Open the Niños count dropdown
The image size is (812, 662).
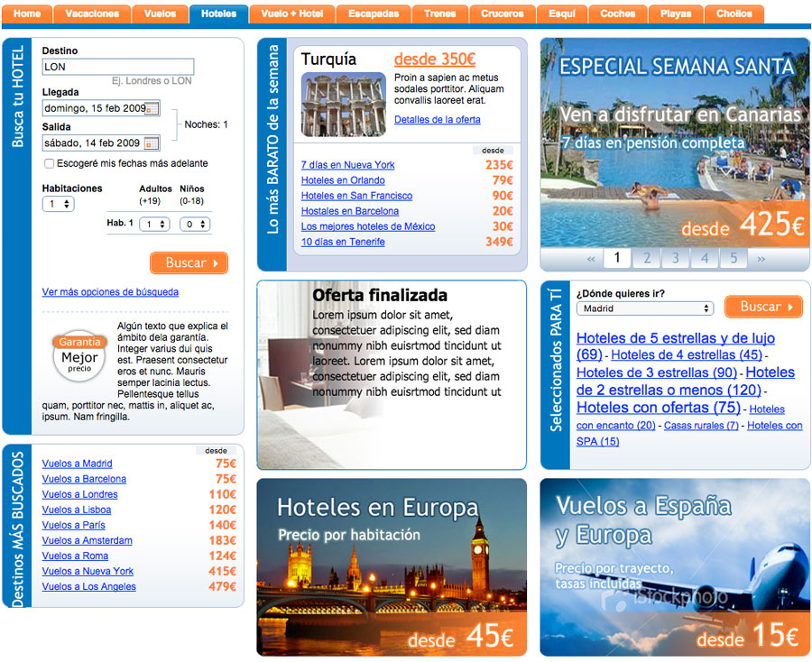(195, 224)
